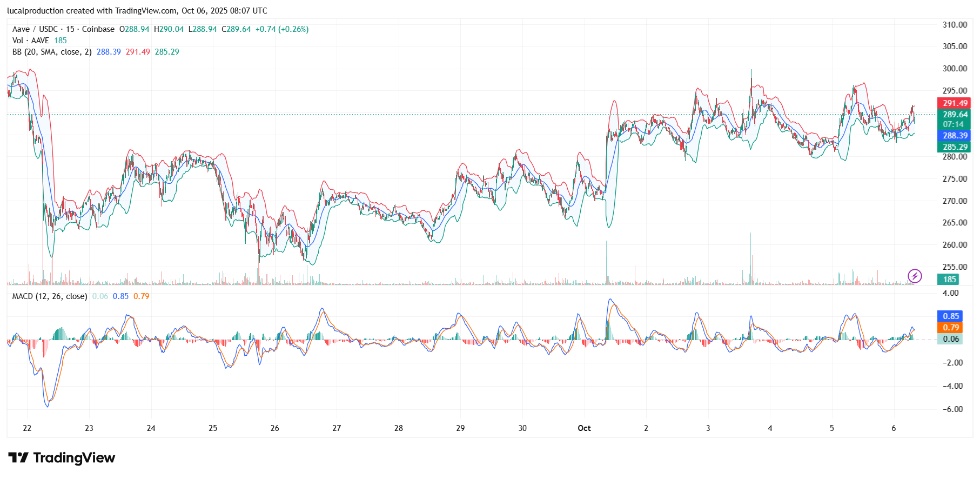Click the volume 185 label on the axis
Viewport: 980px width, 478px height.
[x=949, y=280]
